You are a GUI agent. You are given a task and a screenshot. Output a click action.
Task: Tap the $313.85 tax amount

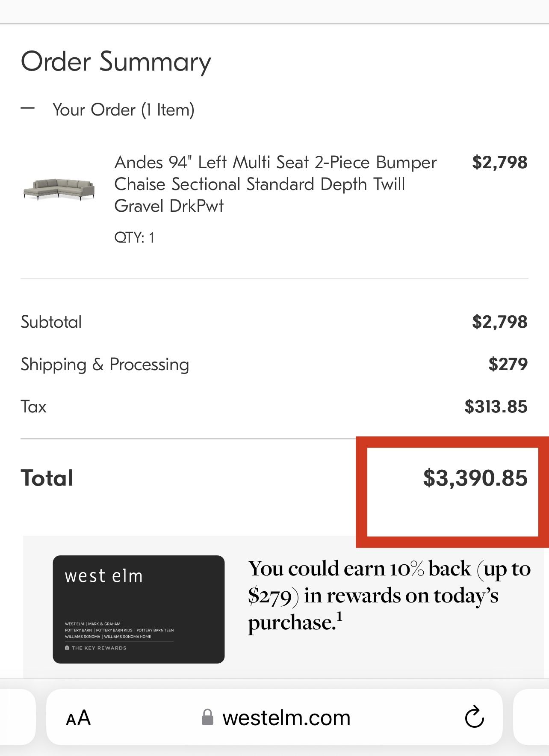click(x=496, y=406)
